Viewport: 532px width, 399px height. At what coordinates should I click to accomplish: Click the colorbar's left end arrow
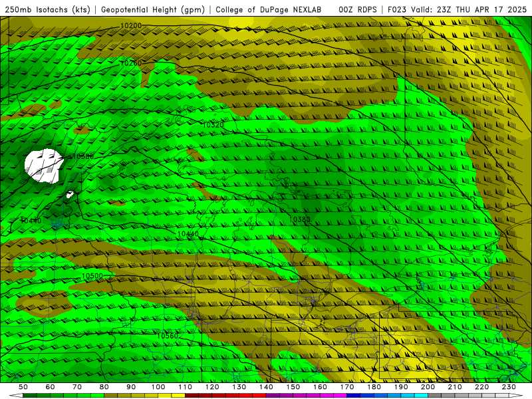[x=16, y=395]
